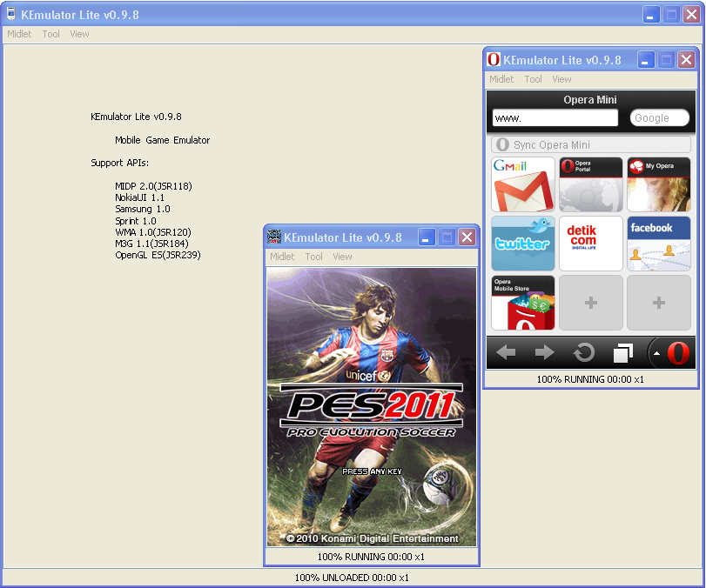Click Opera Mini forward arrow
Viewport: 706px width, 588px height.
pos(544,352)
